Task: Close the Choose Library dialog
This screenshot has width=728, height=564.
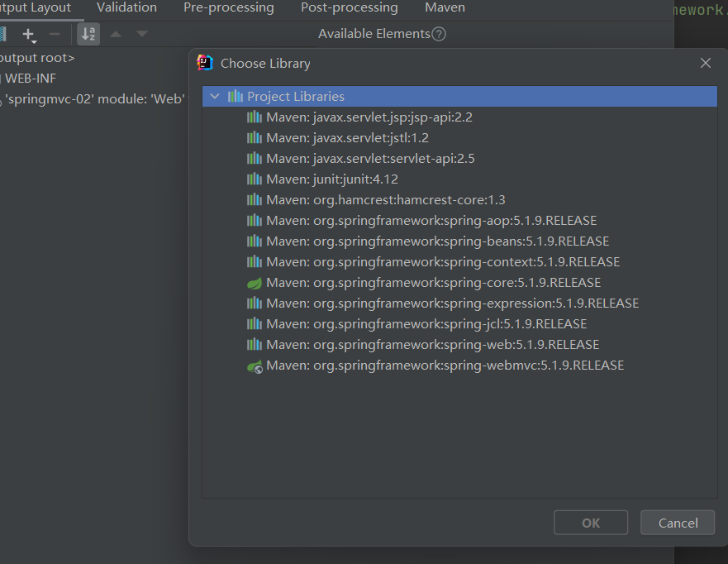Action: coord(706,63)
